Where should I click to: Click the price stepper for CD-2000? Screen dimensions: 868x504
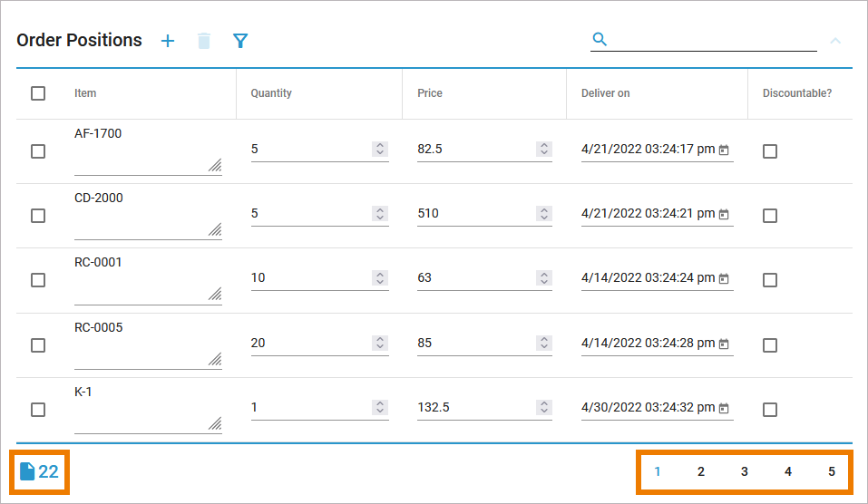[544, 214]
